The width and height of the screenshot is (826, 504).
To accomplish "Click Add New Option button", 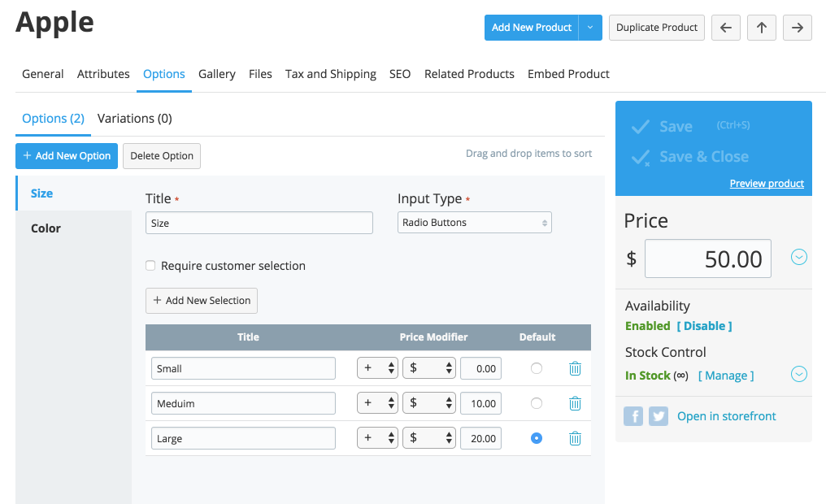I will tap(67, 156).
